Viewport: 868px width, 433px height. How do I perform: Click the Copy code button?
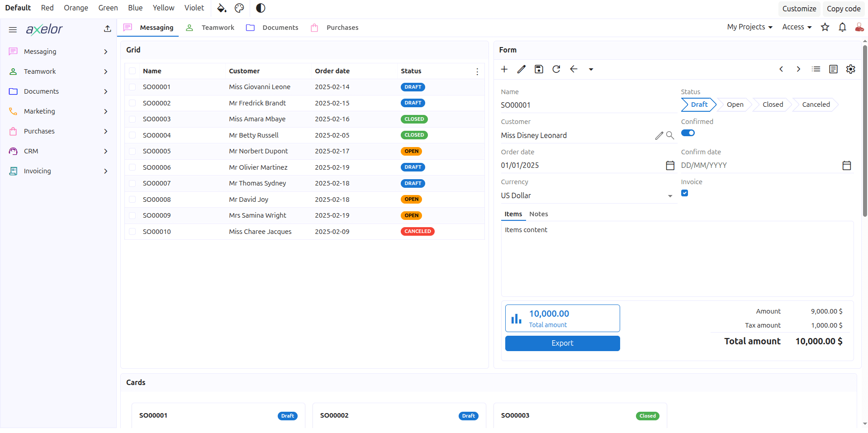point(844,9)
